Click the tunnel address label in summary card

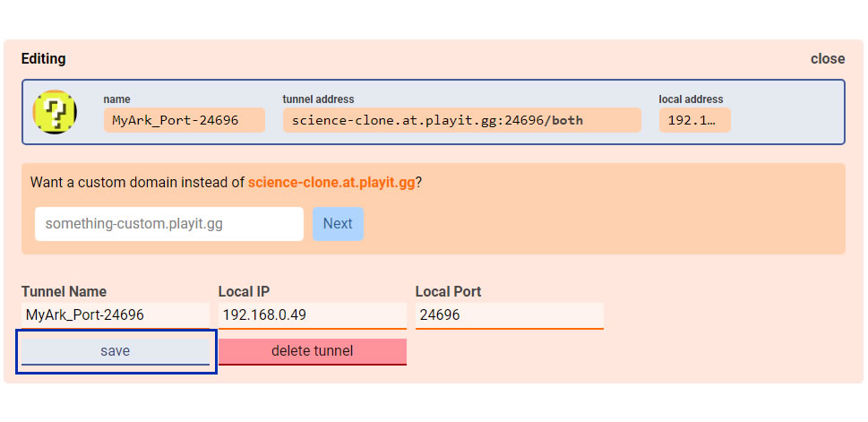[318, 99]
